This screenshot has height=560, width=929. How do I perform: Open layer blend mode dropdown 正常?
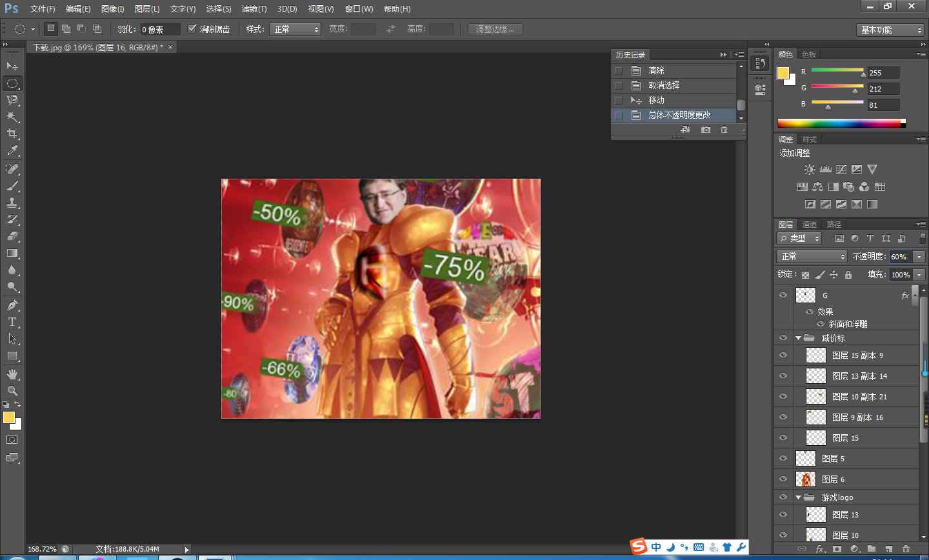click(x=812, y=256)
